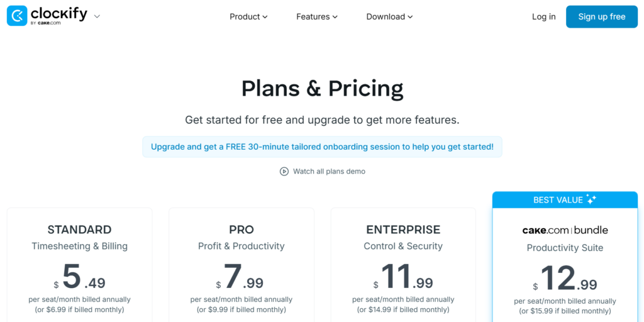The image size is (644, 322).
Task: Click the sparkle icon on Best Value banner
Action: [x=591, y=199]
